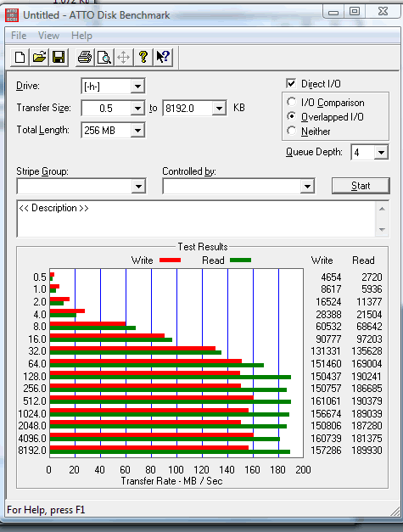Click inside the Description text field
Image resolution: width=403 pixels, height=532 pixels.
(x=197, y=219)
